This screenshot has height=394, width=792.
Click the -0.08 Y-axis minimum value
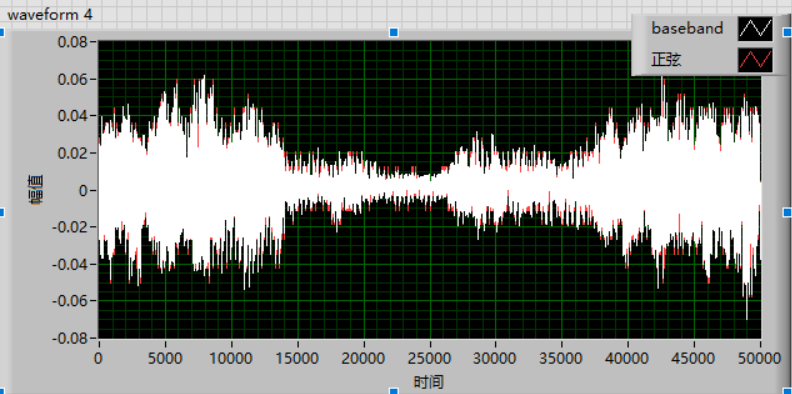[x=70, y=338]
